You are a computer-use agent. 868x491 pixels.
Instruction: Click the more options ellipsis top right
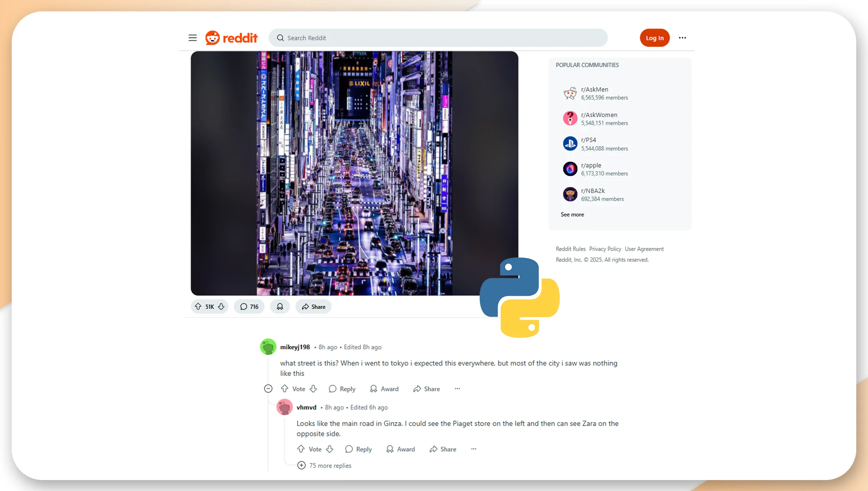pos(683,37)
